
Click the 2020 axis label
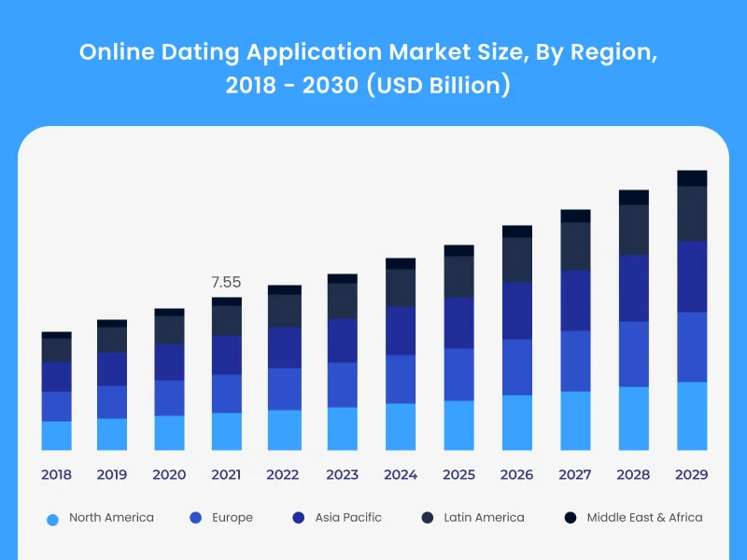coord(169,475)
